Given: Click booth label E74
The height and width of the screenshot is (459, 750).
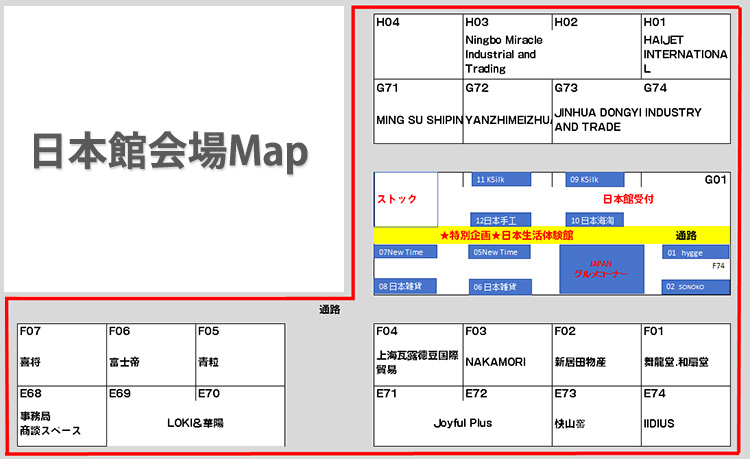Looking at the screenshot, I should [655, 393].
